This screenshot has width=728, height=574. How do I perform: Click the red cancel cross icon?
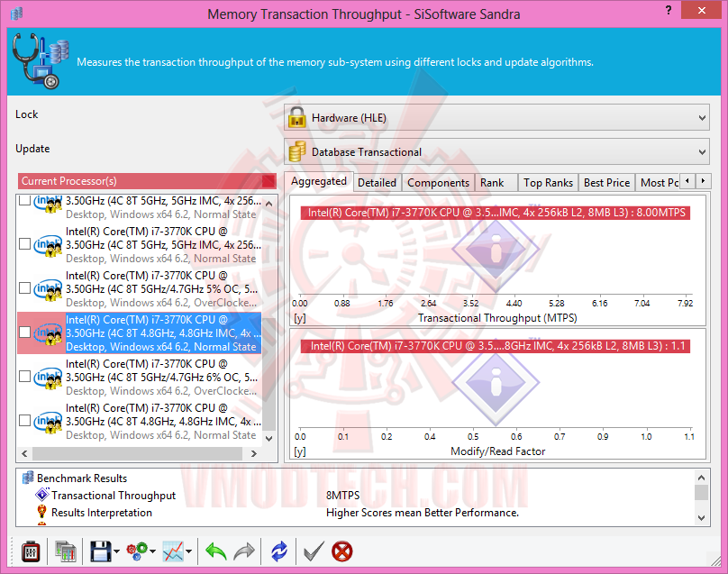[342, 551]
